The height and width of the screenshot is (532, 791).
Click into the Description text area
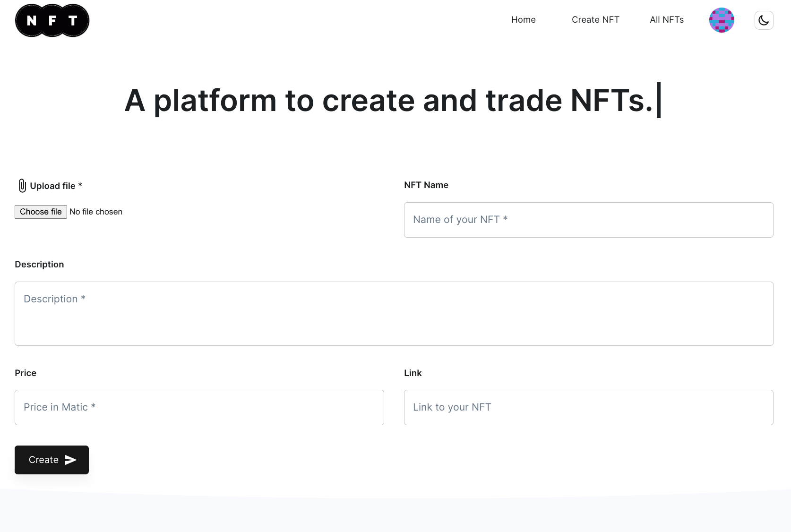tap(394, 314)
